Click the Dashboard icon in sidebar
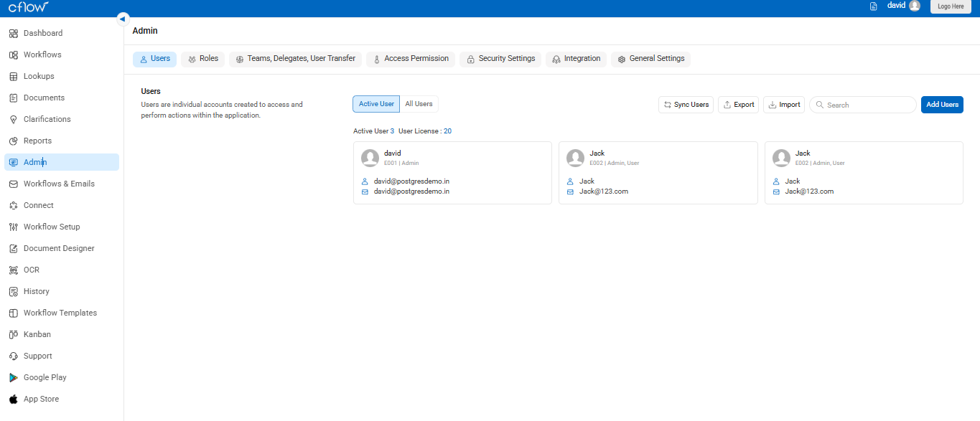980x421 pixels. [x=14, y=33]
